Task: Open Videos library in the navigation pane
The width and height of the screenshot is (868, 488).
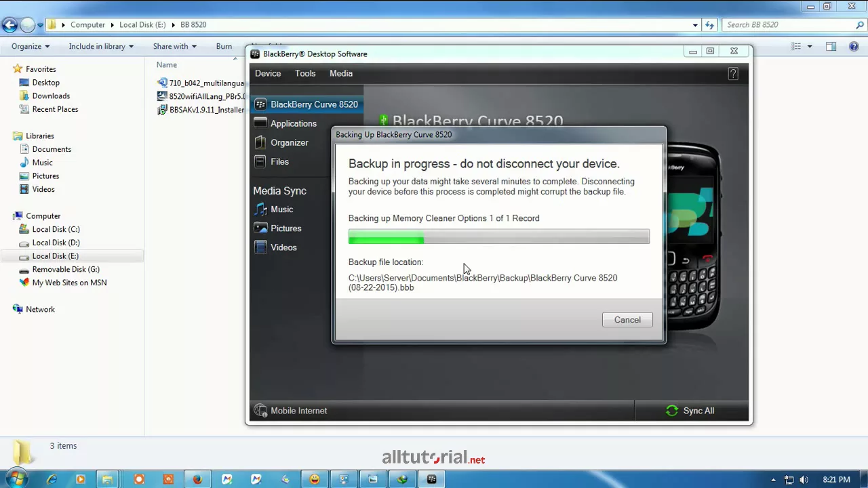Action: point(43,189)
